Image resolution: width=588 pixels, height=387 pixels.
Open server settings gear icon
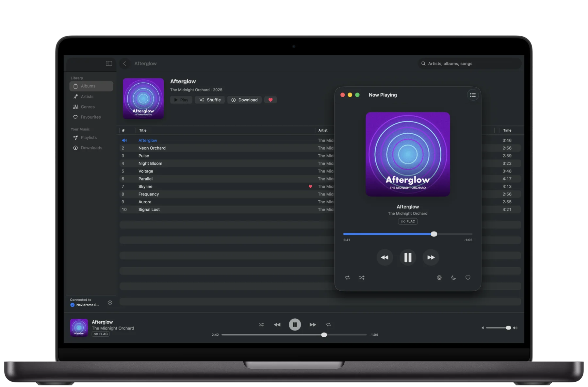(110, 303)
